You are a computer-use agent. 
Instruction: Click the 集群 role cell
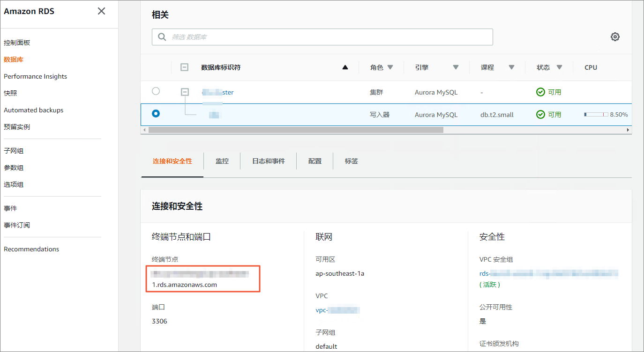tap(376, 92)
